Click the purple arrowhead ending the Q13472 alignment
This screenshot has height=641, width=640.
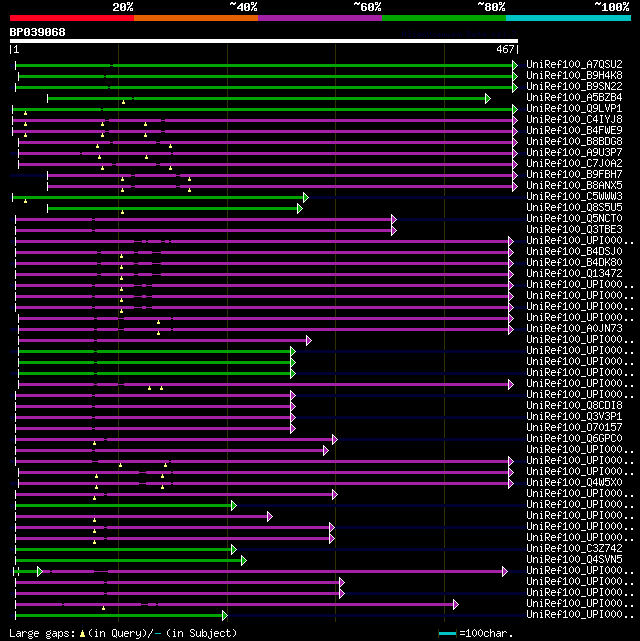510,274
